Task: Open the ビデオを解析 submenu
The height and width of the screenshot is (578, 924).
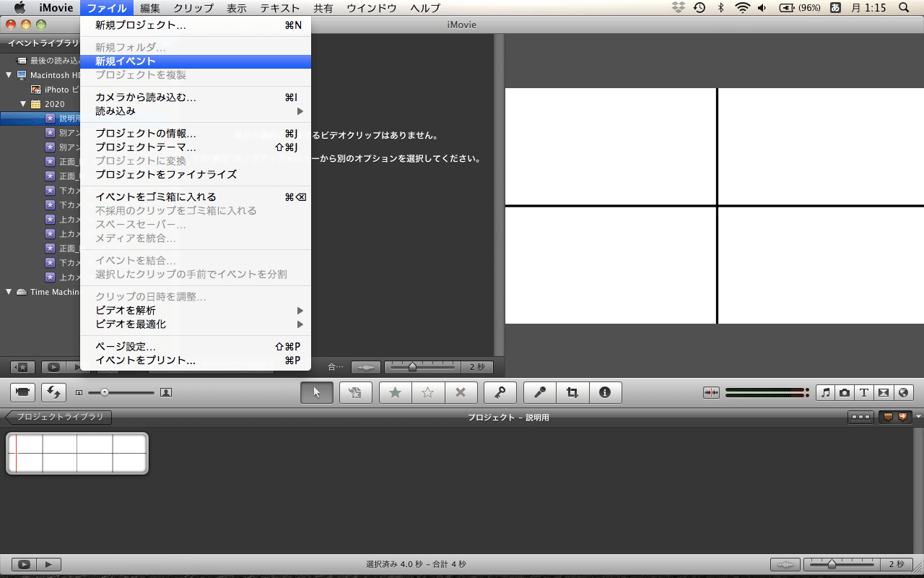Action: point(196,310)
